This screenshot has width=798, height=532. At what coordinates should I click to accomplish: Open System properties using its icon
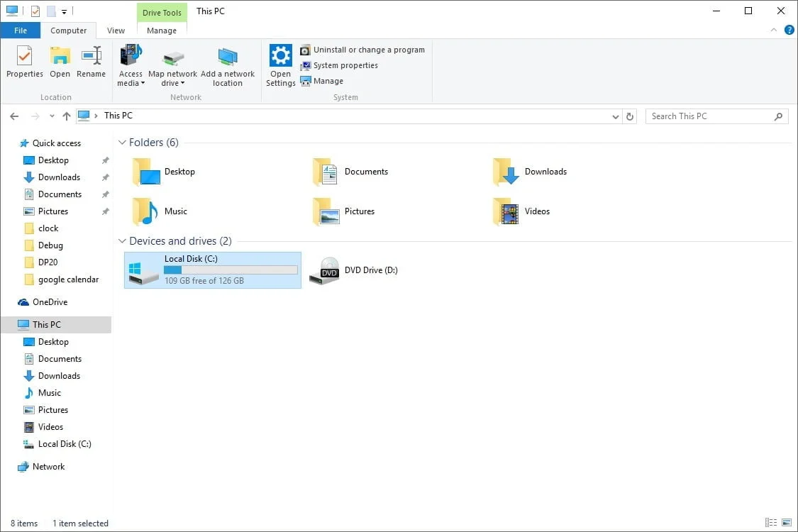click(x=306, y=65)
